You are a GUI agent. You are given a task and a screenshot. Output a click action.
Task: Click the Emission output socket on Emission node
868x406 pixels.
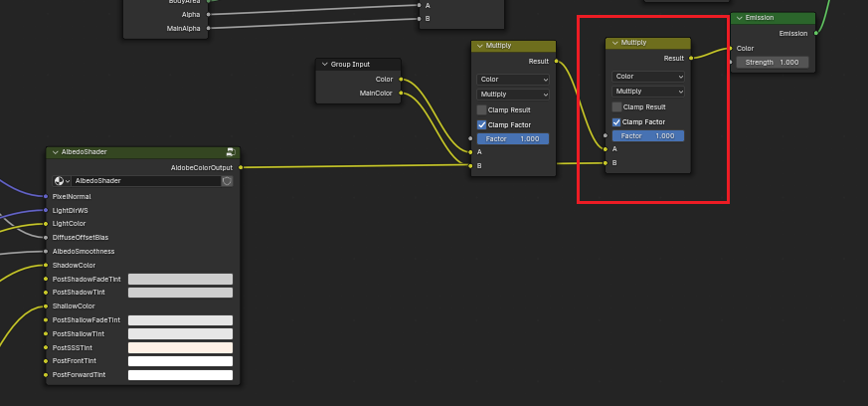click(x=815, y=33)
